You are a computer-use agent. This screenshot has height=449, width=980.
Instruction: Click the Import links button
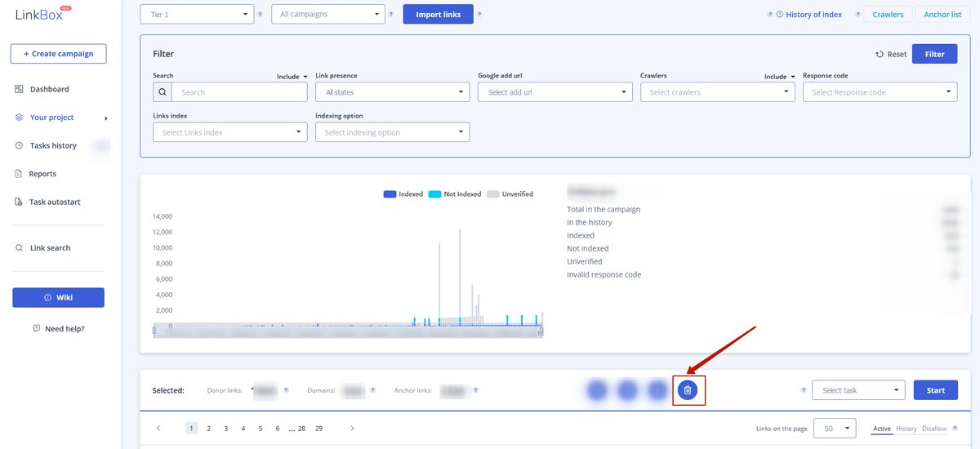click(439, 14)
